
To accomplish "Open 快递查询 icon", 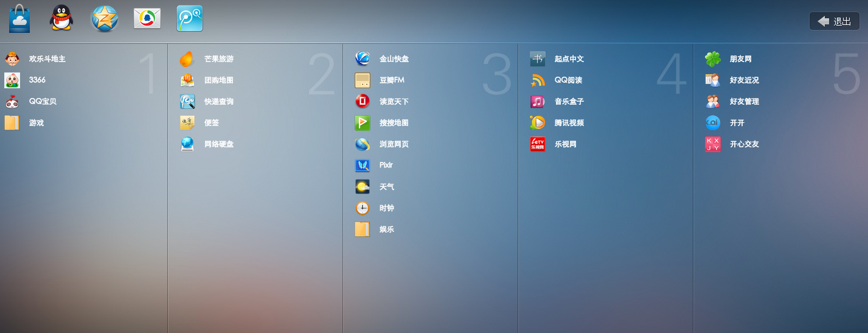I will (187, 102).
